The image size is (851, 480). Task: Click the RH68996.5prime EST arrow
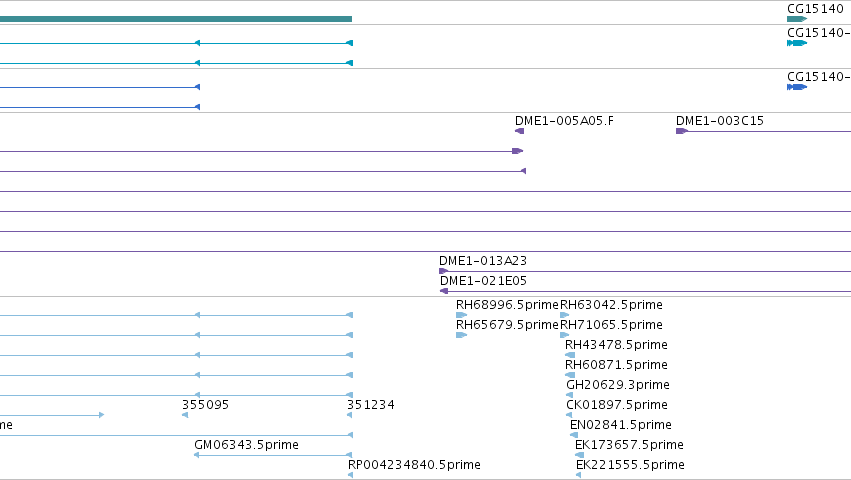(461, 315)
